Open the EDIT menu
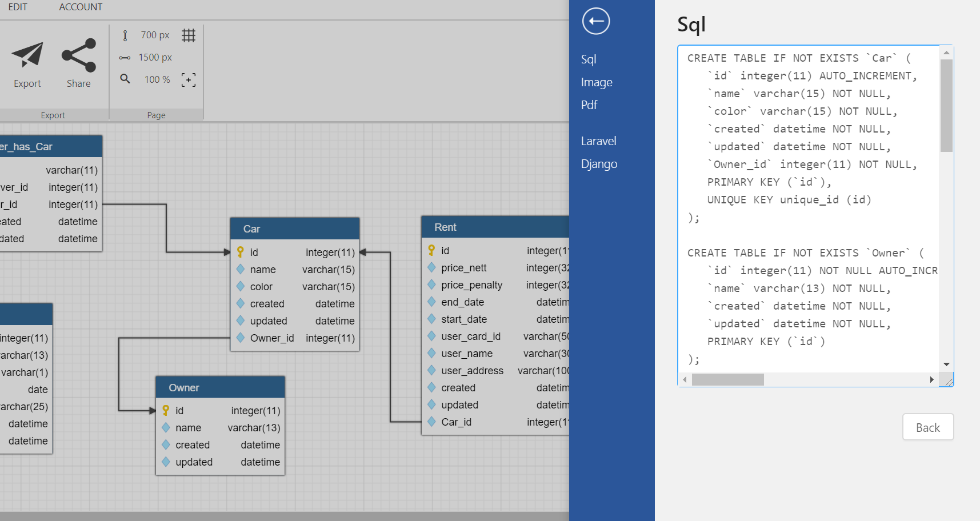This screenshot has height=521, width=980. (18, 7)
